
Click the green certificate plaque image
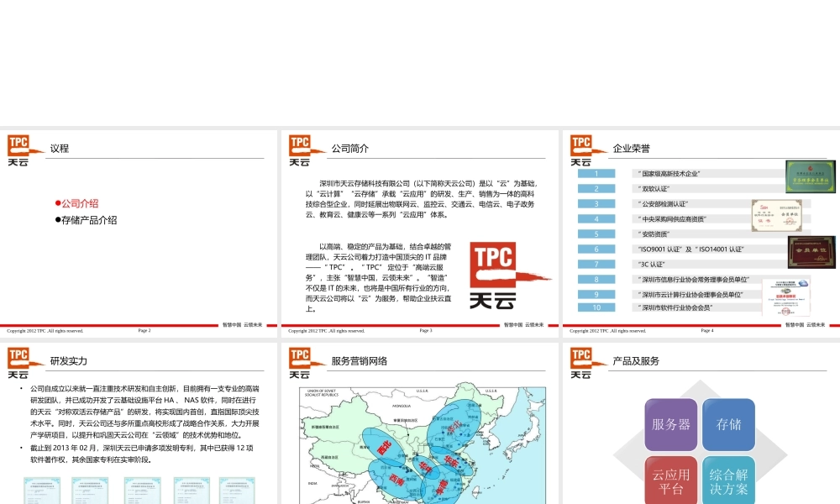[x=811, y=176]
